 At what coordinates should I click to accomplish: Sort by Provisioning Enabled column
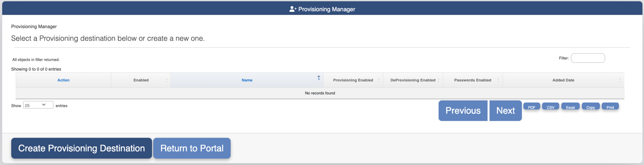[x=353, y=80]
